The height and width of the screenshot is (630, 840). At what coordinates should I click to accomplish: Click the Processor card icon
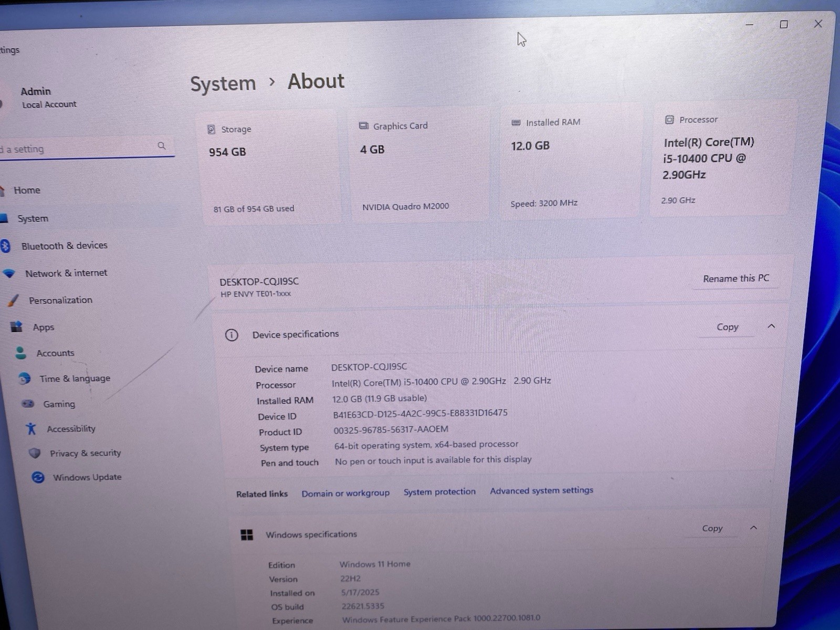669,120
